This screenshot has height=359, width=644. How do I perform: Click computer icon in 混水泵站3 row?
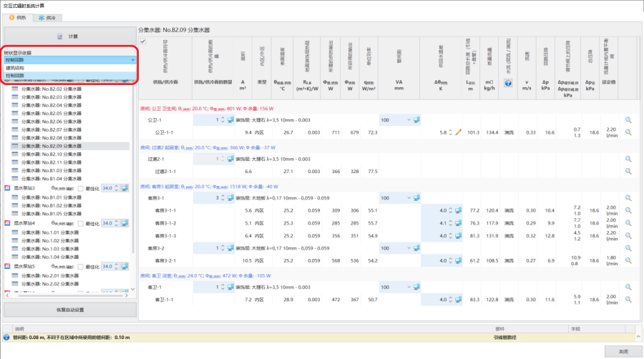(125, 188)
